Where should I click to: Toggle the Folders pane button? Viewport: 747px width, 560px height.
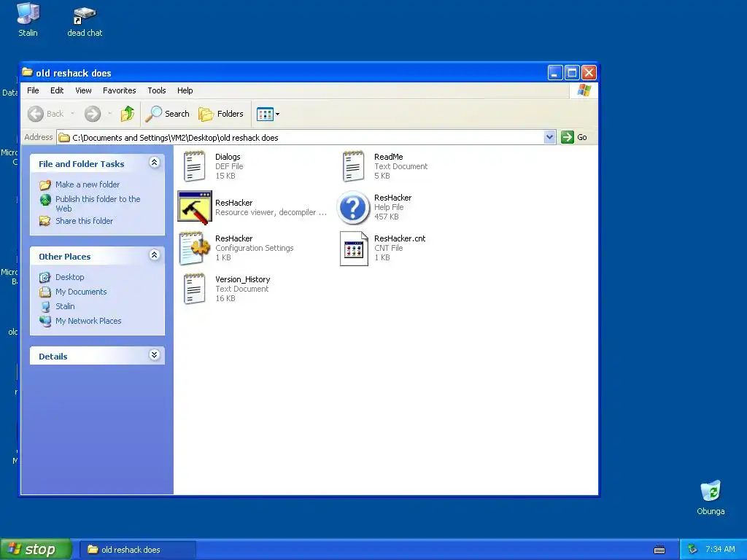tap(221, 114)
